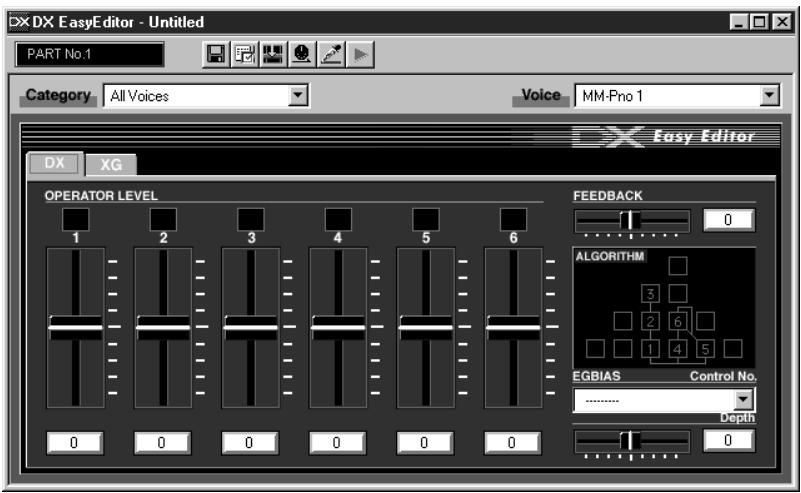Click the operator 2 level value field
The height and width of the screenshot is (493, 801).
tap(162, 442)
